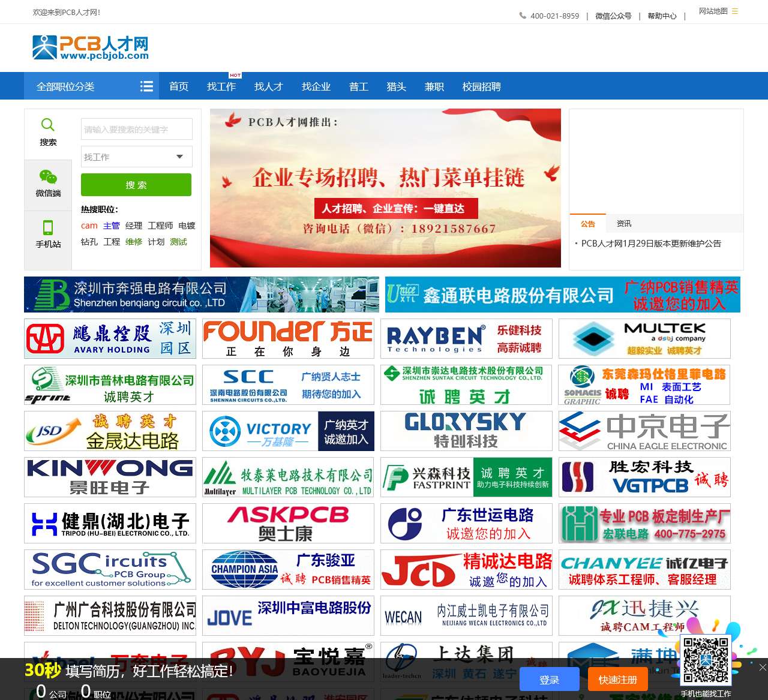This screenshot has height=700, width=768.
Task: Open the 校园招聘 nav item
Action: pos(482,86)
